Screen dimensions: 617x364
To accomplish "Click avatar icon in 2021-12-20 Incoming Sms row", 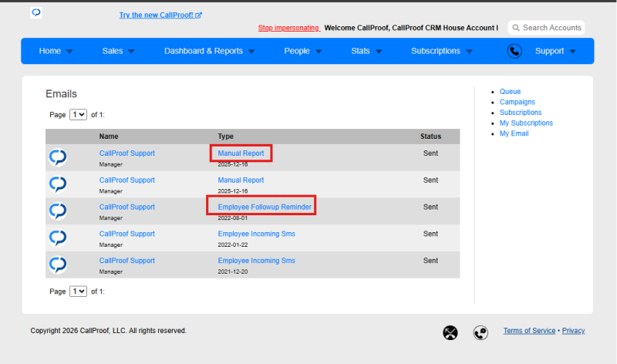I will (x=58, y=265).
